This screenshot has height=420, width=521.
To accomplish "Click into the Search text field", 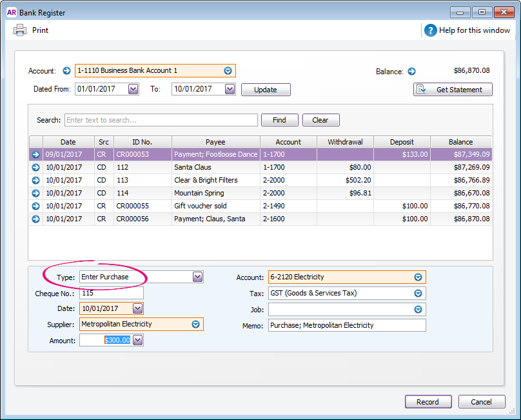I will 161,120.
